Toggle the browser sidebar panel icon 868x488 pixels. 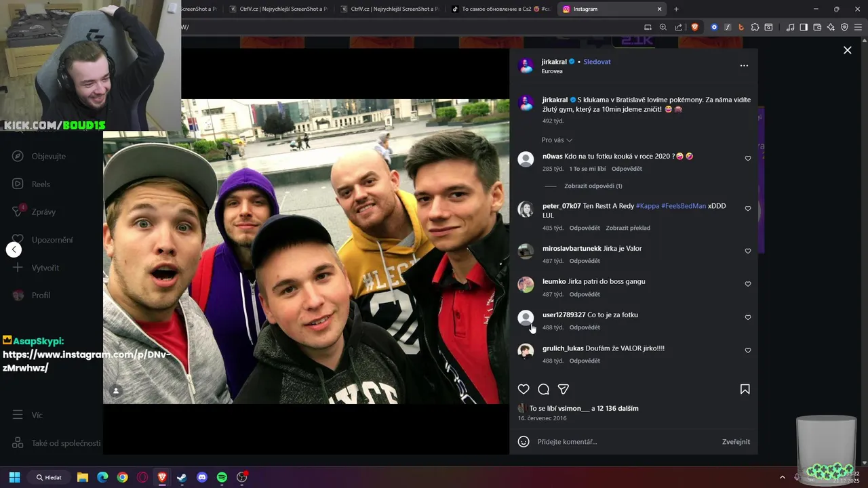(x=804, y=27)
